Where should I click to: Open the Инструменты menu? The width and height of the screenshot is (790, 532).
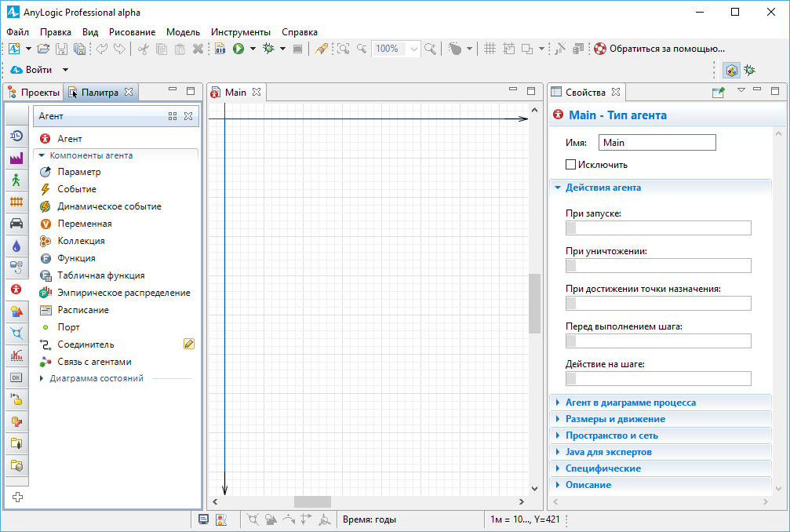(241, 32)
